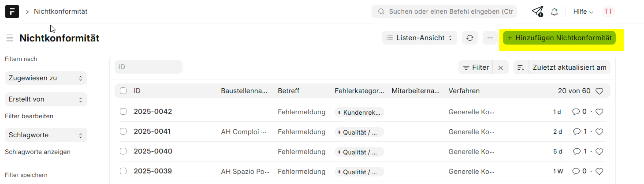Clear the filter with the X icon
The width and height of the screenshot is (644, 184).
tap(501, 68)
